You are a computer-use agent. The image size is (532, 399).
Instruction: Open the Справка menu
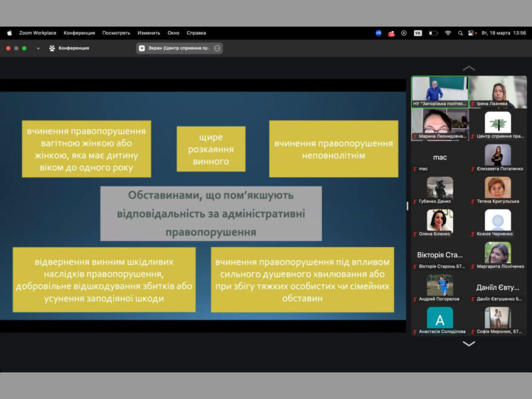tap(196, 33)
